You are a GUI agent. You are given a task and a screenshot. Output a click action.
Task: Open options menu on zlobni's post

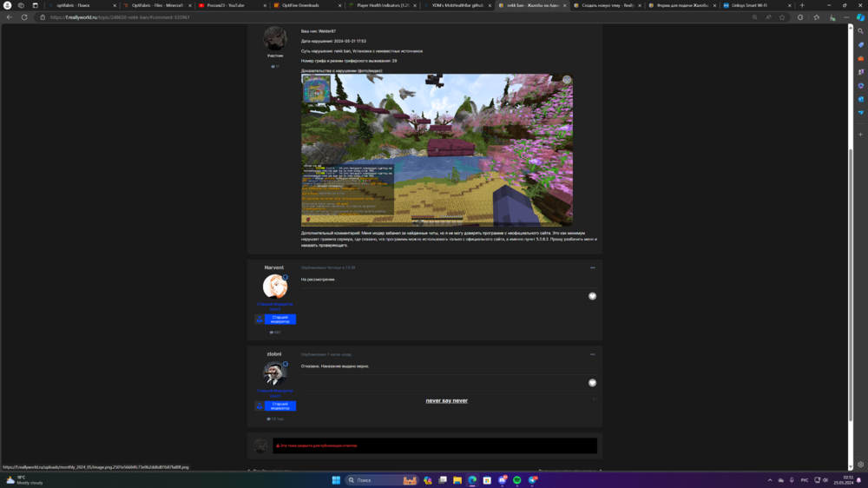tap(592, 354)
